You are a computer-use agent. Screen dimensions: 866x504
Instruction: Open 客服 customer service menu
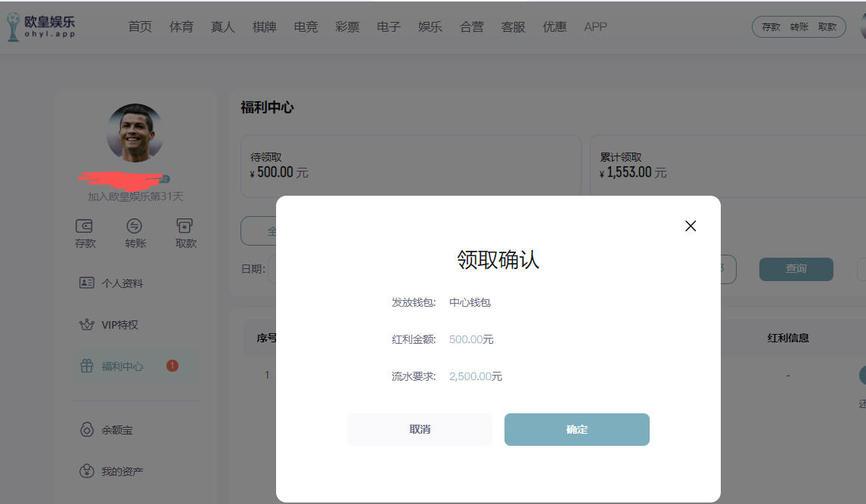[x=513, y=27]
